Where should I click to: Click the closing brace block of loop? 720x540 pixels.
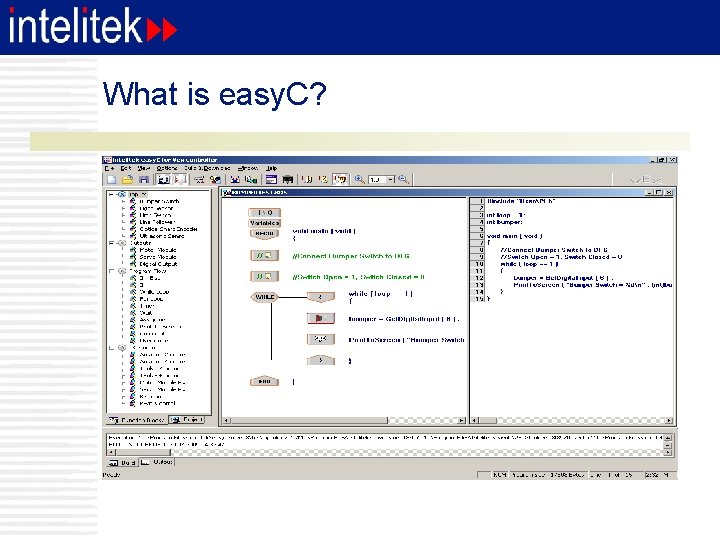click(321, 360)
